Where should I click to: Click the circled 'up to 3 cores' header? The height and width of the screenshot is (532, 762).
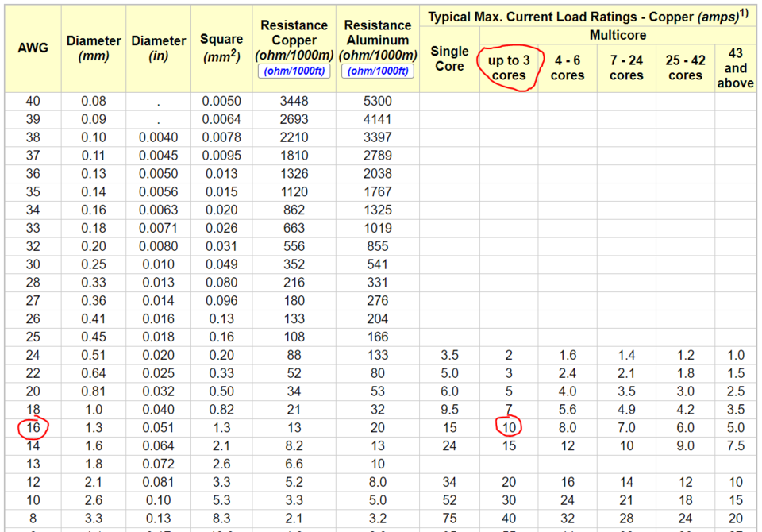point(509,68)
